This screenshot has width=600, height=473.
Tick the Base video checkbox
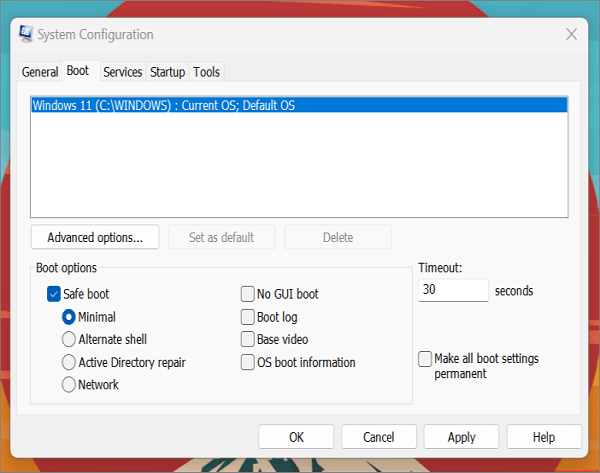pos(248,339)
